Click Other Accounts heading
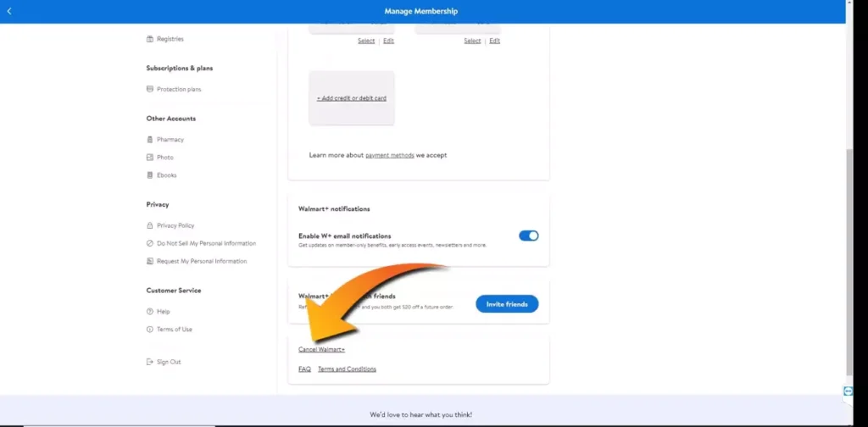The height and width of the screenshot is (427, 868). (x=171, y=119)
